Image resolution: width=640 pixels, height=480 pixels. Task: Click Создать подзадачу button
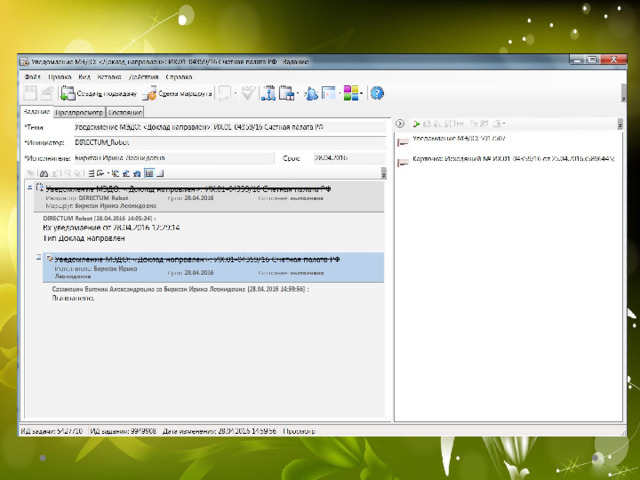point(98,93)
